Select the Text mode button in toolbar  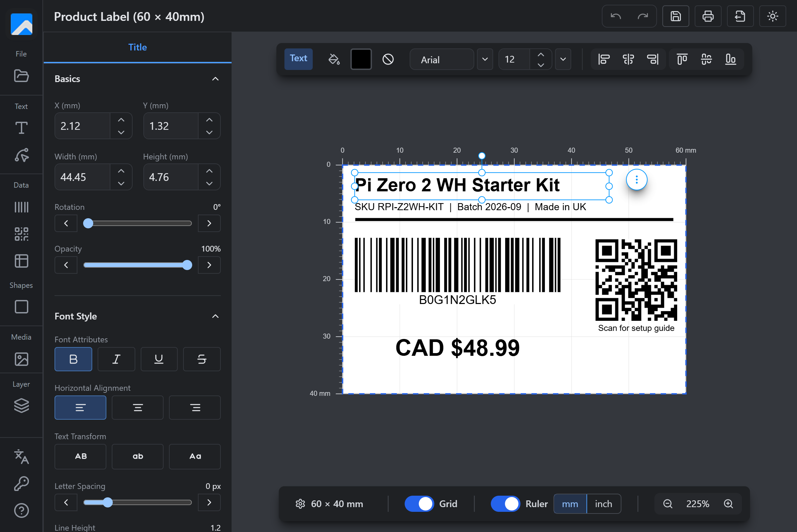[298, 59]
